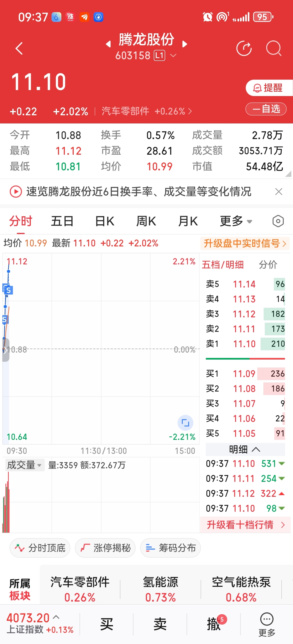This screenshot has width=293, height=644.
Task: Expand the stock code 603158 dropdown chevron
Action: [x=173, y=56]
